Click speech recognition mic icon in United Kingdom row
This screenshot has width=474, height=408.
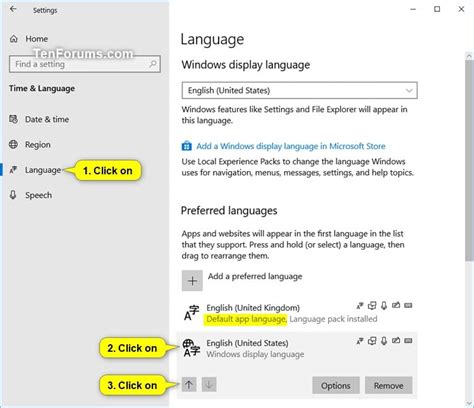(x=384, y=305)
